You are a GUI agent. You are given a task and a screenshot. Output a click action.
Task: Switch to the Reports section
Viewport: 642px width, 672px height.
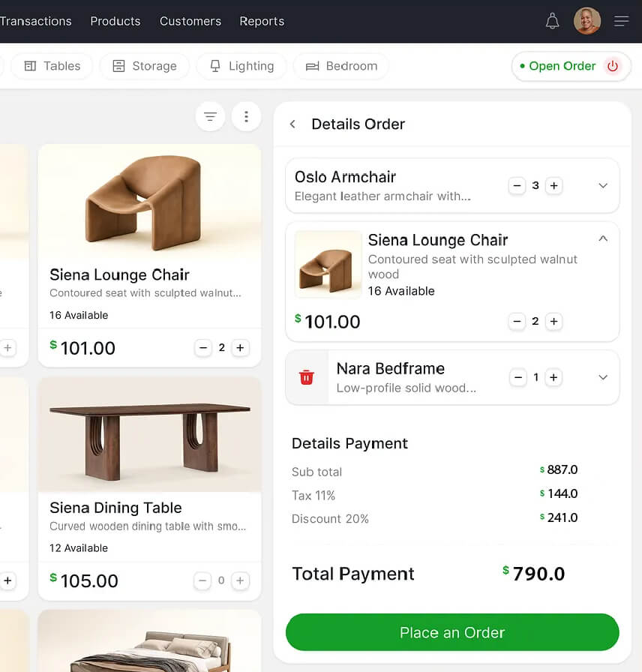[262, 21]
